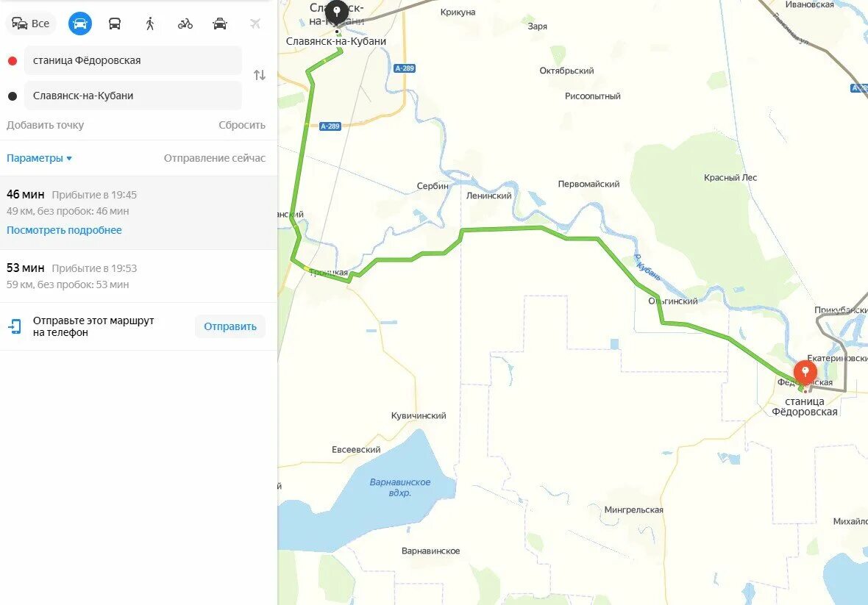Screen dimensions: 868x605
Task: Edit the Славянск-на-Кубани destination field
Action: click(x=133, y=96)
